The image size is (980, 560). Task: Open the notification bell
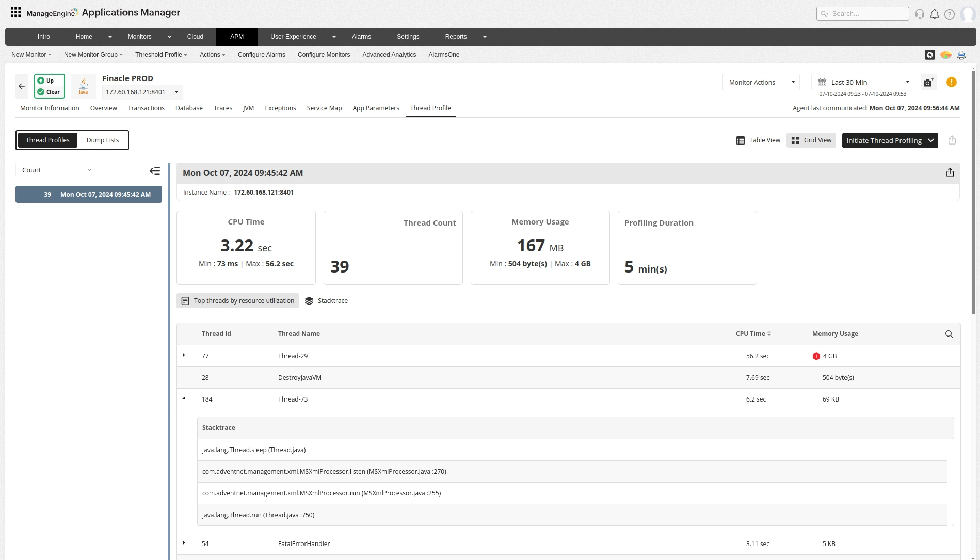934,13
